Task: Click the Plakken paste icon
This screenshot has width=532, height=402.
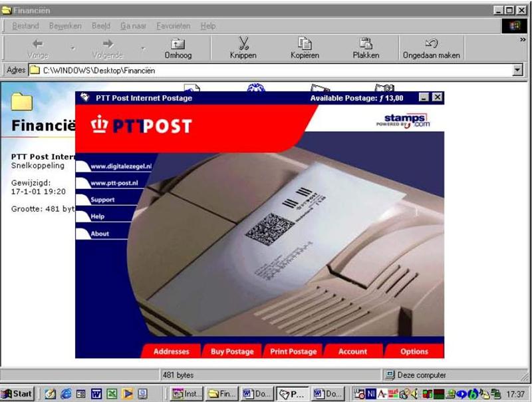Action: (x=366, y=43)
